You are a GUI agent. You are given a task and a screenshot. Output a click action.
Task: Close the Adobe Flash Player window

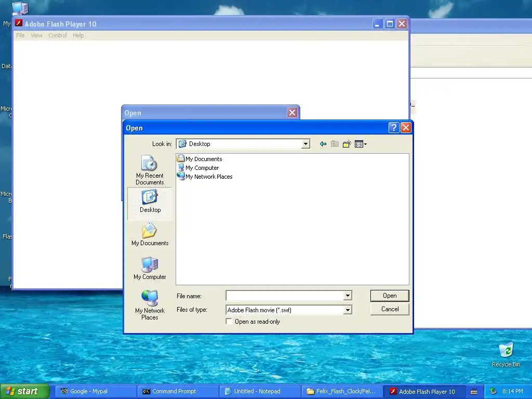[x=402, y=24]
